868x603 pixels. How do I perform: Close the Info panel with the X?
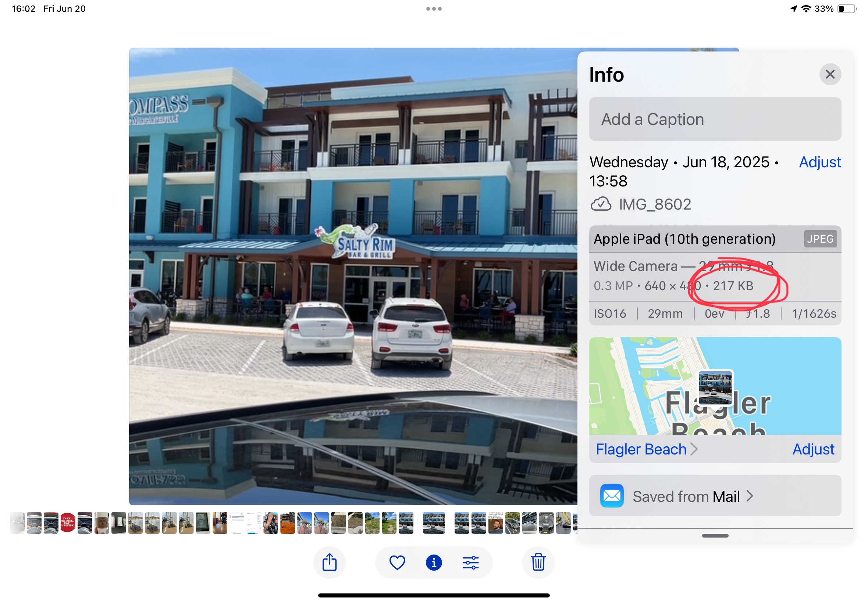tap(829, 74)
